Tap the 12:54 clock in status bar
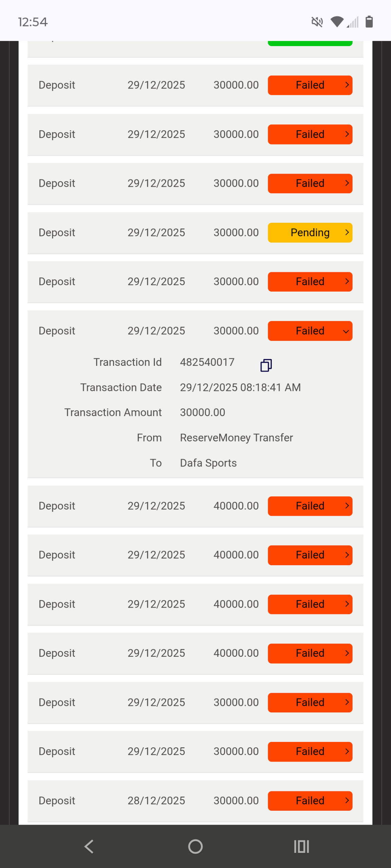Screen dimensions: 391x868 (33, 22)
